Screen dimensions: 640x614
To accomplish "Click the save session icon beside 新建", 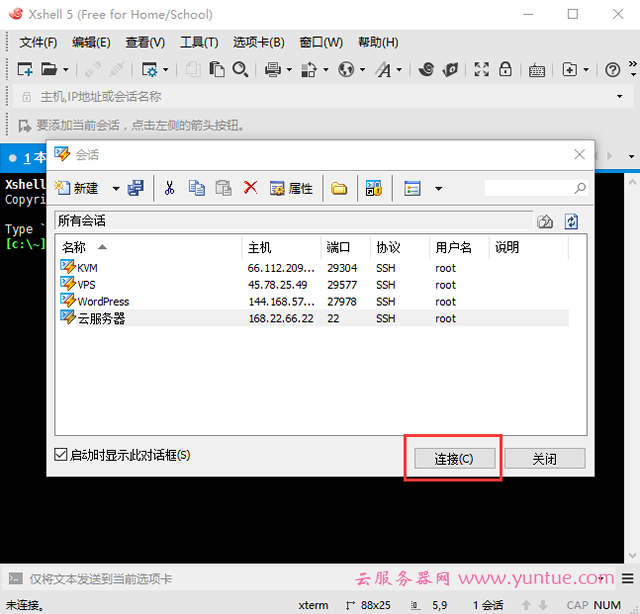I will 136,188.
